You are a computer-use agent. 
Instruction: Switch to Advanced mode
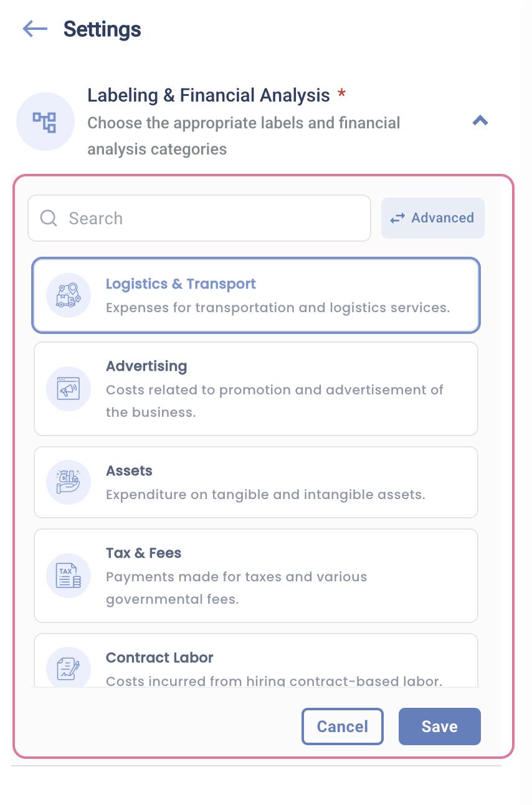pos(432,218)
